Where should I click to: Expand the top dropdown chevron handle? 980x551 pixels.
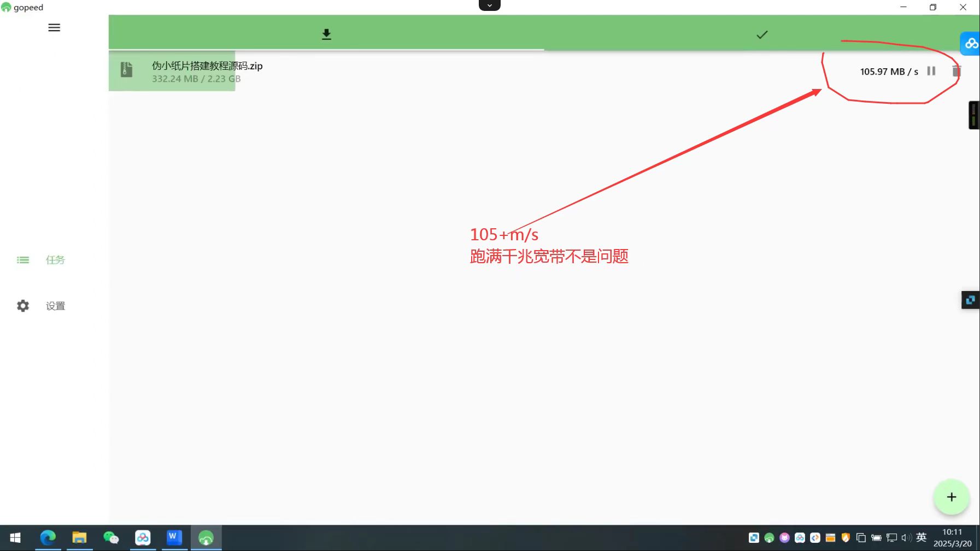[490, 5]
